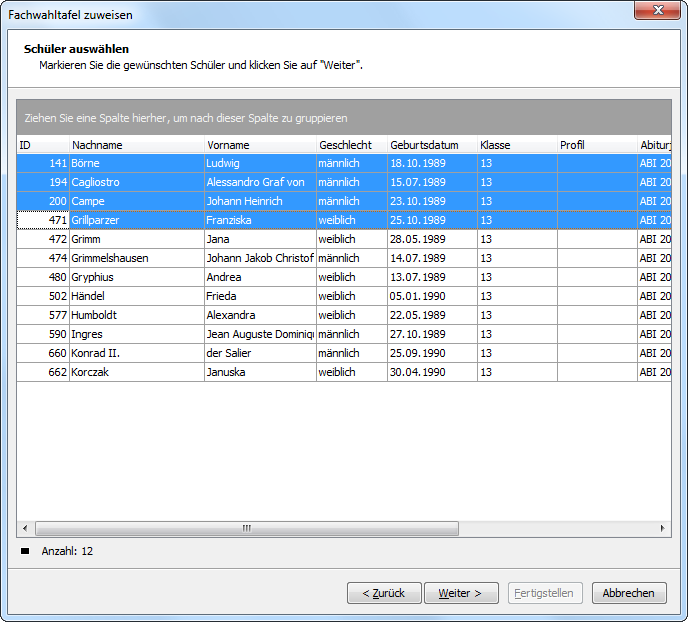Click first name Januska

[226, 372]
